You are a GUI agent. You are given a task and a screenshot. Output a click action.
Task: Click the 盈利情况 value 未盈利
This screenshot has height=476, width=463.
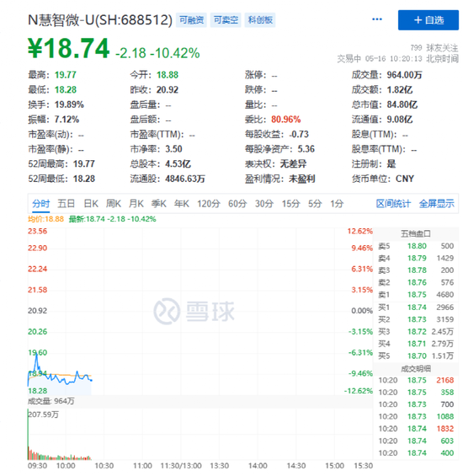click(x=302, y=179)
